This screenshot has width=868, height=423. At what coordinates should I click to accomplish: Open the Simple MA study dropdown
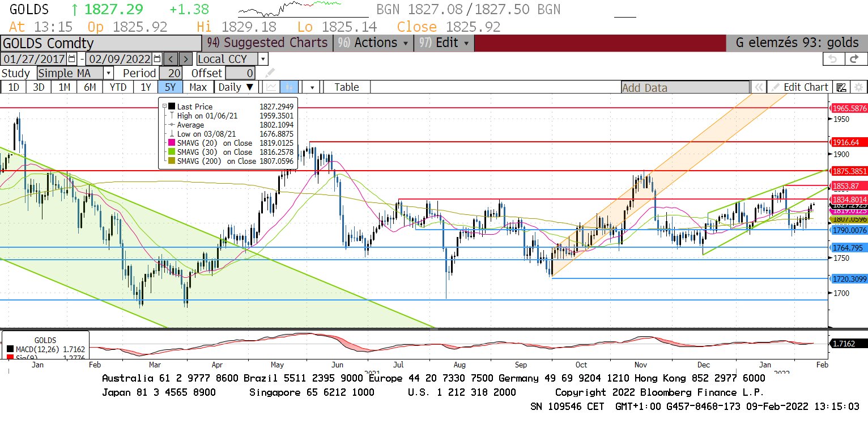click(x=75, y=73)
